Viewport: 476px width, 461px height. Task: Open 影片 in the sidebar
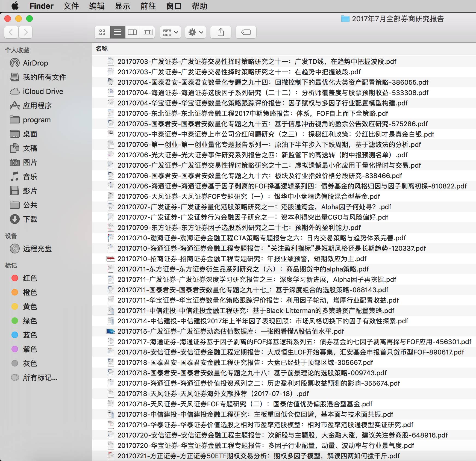[24, 191]
